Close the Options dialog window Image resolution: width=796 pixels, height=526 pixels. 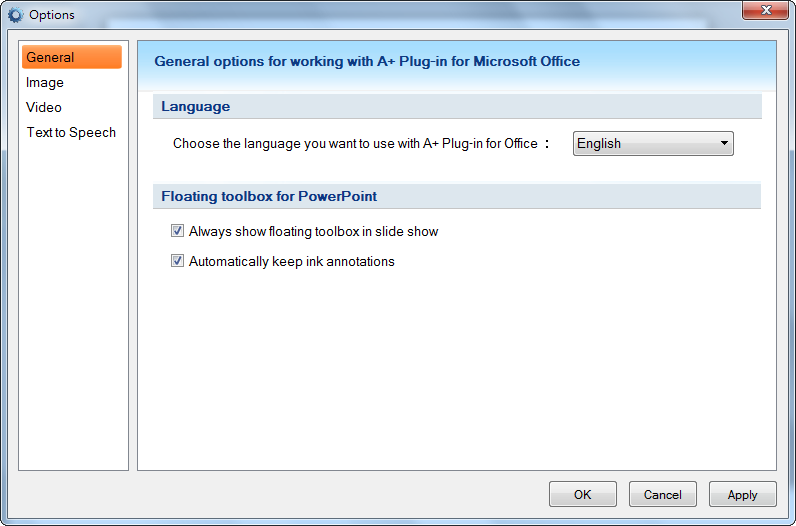[766, 10]
